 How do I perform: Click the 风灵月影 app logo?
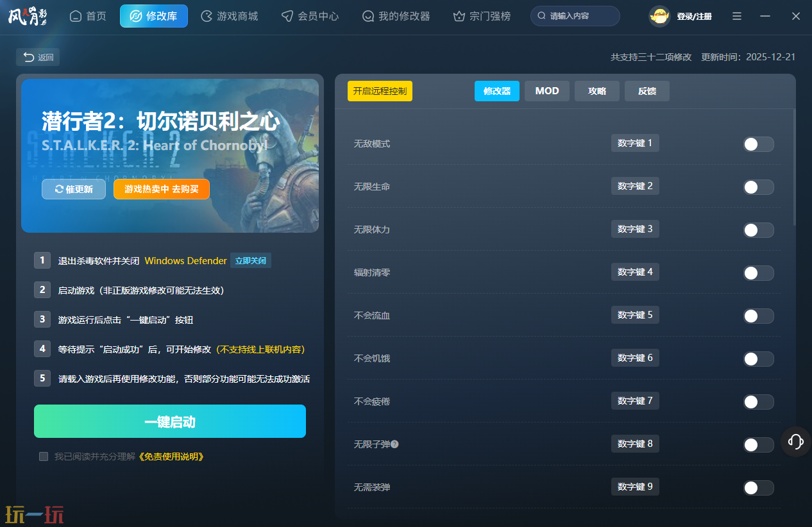tap(28, 16)
